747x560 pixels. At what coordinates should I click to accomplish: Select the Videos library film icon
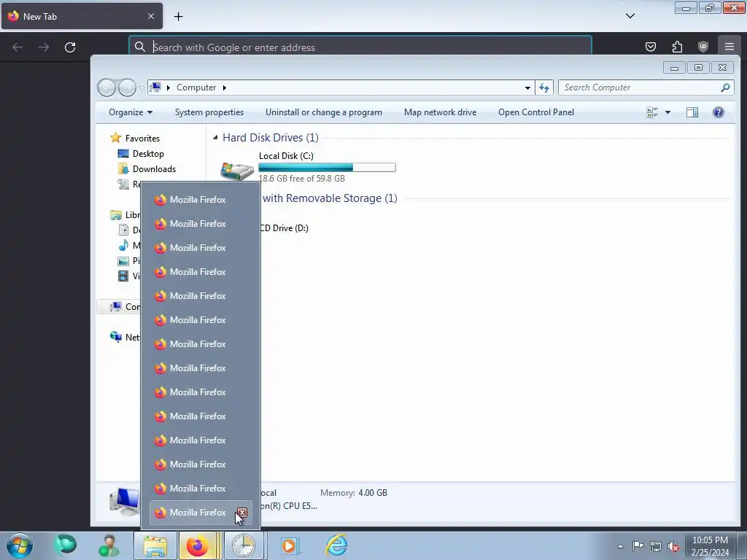pyautogui.click(x=123, y=276)
